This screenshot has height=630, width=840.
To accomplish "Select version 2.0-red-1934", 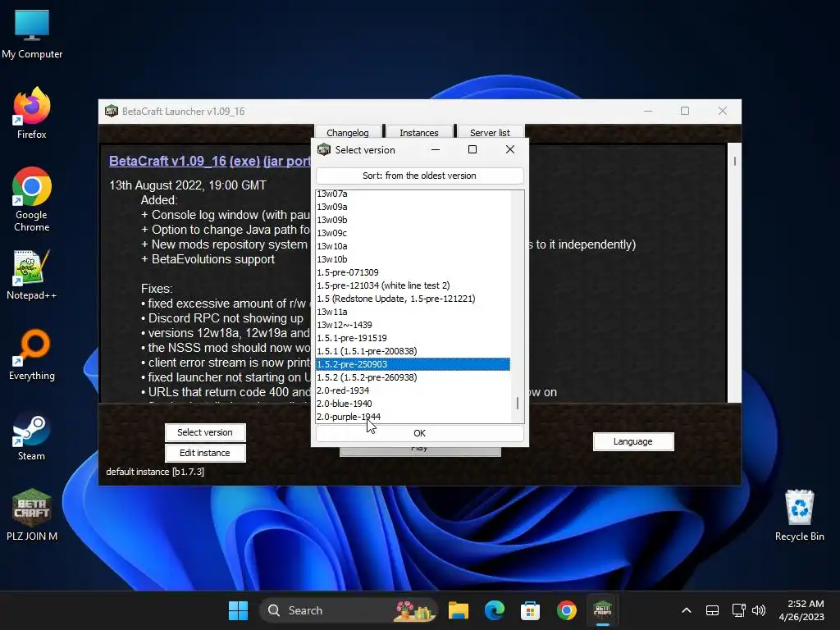I will [413, 390].
